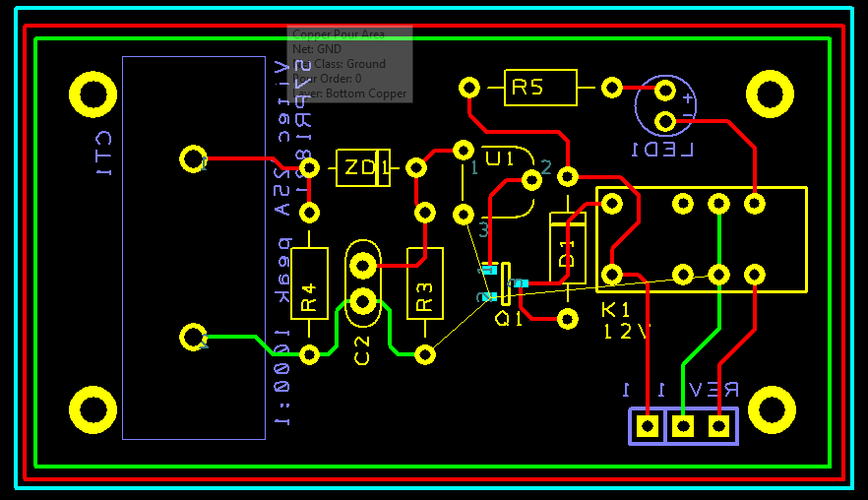Select relay K1 top-left pad
Image resolution: width=868 pixels, height=500 pixels.
tap(612, 204)
